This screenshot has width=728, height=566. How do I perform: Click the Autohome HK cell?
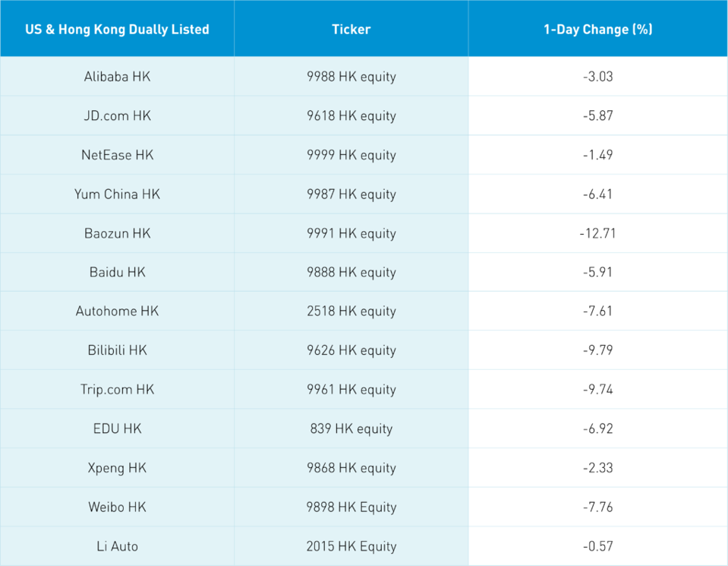point(117,311)
